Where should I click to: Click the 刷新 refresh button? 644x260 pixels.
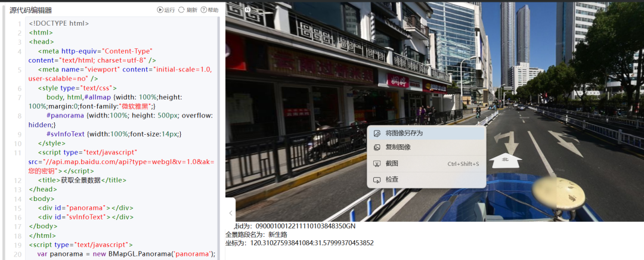[188, 10]
